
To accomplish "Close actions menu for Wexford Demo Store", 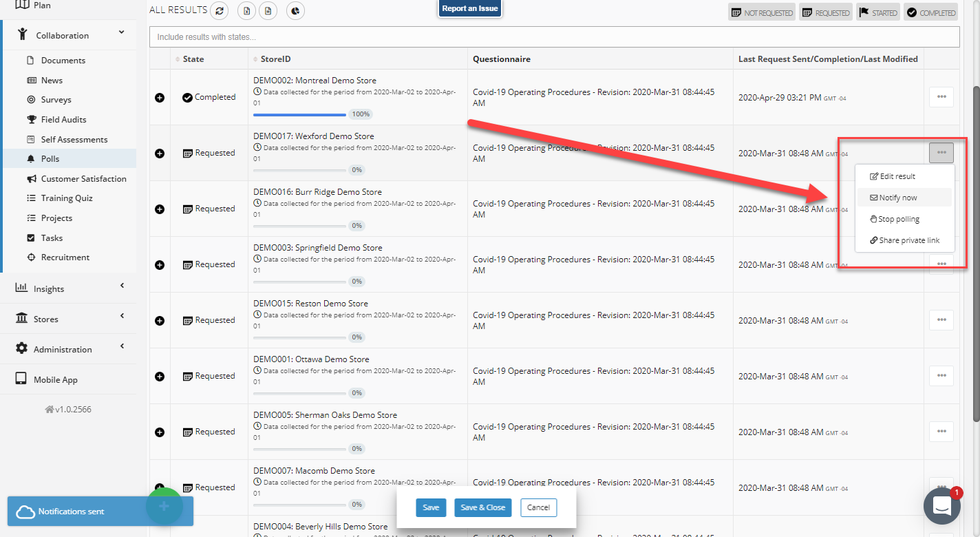I will (941, 153).
